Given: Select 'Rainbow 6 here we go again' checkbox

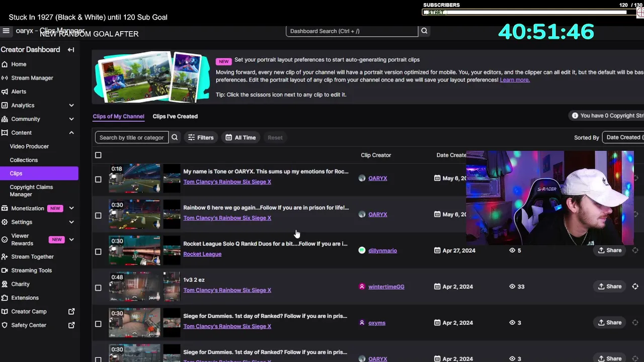Looking at the screenshot, I should point(98,215).
